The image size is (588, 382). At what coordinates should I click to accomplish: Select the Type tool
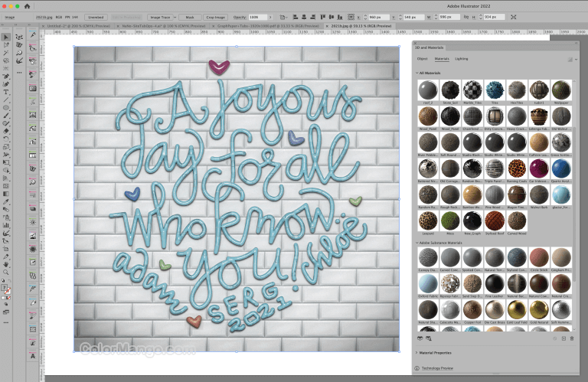(x=5, y=92)
